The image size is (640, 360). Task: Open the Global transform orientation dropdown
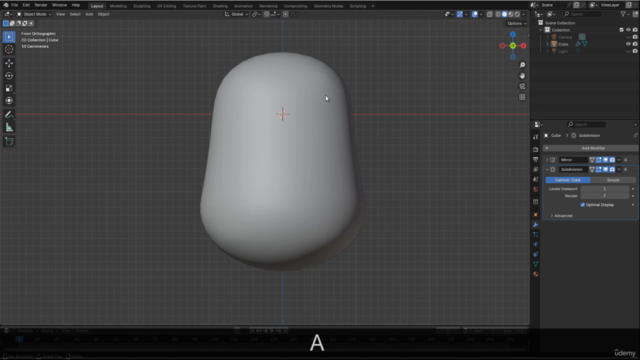(236, 14)
